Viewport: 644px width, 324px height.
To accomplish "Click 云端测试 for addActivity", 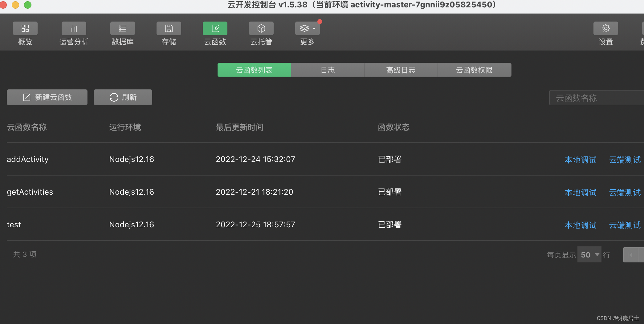I will point(625,160).
